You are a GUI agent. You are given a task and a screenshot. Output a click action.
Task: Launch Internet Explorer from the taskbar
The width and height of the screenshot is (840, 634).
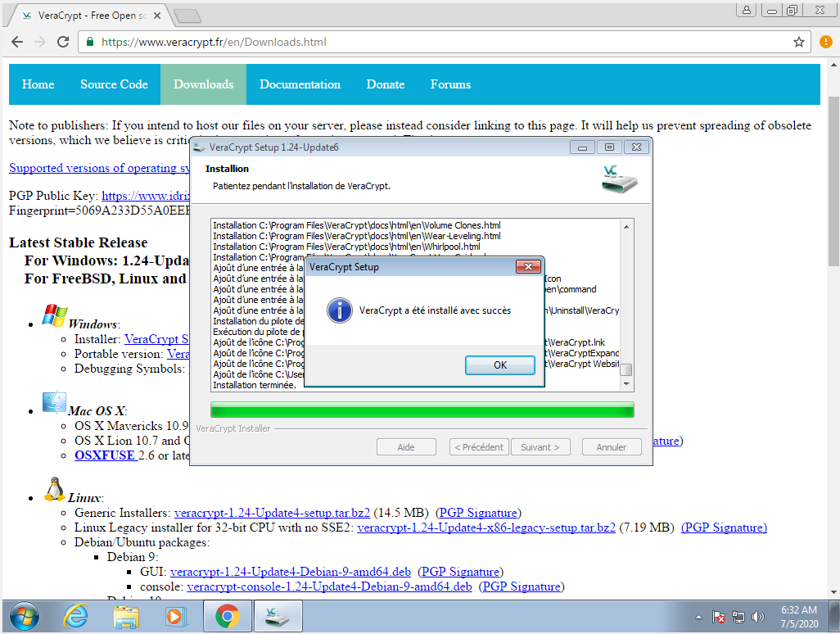click(76, 616)
